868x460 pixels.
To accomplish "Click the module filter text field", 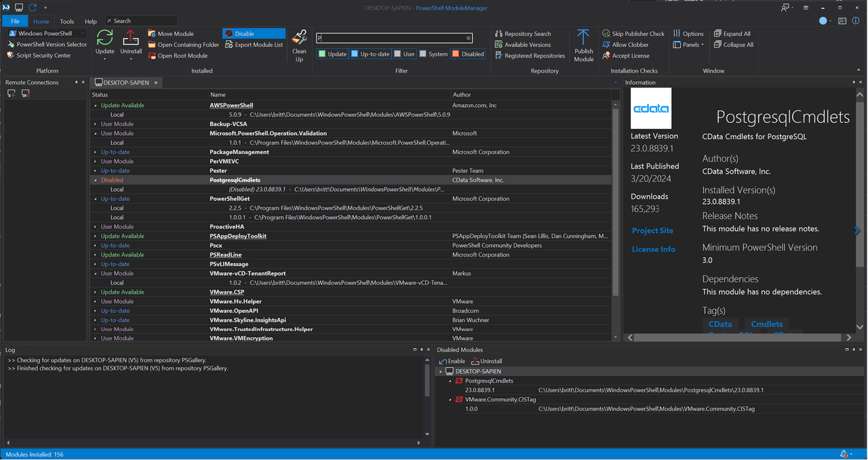I will click(x=394, y=38).
